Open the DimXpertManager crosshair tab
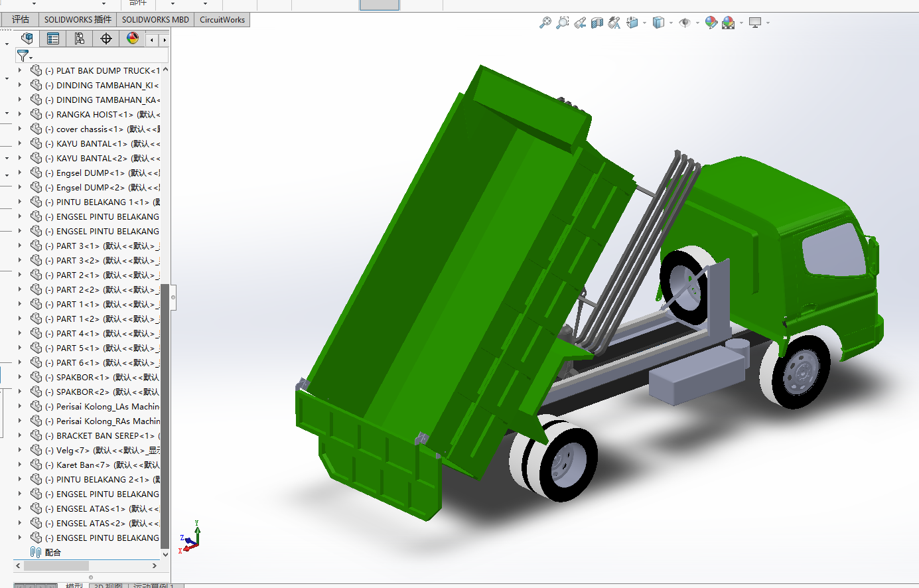Viewport: 919px width, 588px height. (106, 38)
